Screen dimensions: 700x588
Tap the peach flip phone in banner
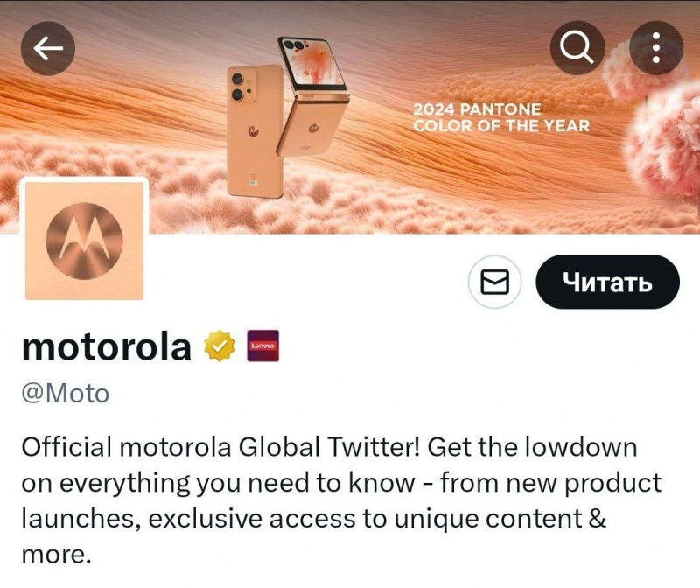[x=312, y=96]
